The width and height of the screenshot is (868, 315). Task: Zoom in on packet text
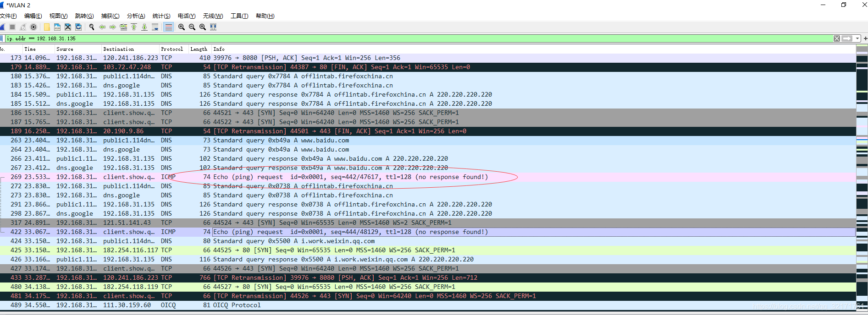click(182, 27)
